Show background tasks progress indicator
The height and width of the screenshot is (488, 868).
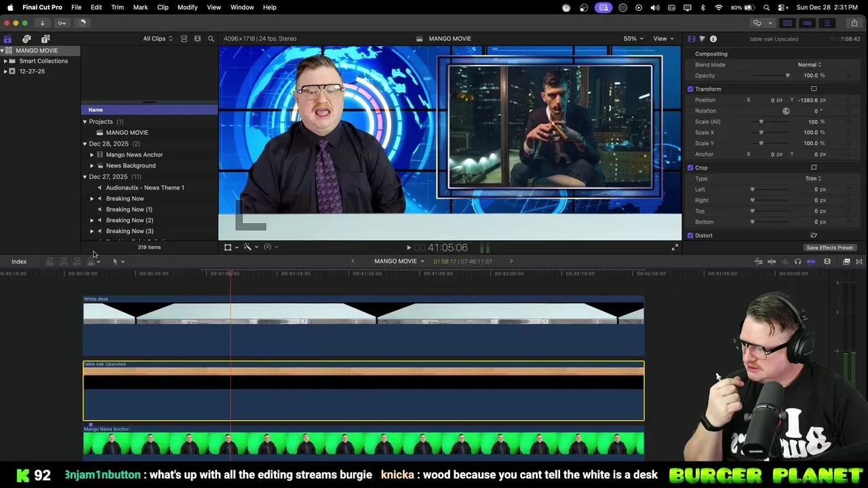[82, 22]
